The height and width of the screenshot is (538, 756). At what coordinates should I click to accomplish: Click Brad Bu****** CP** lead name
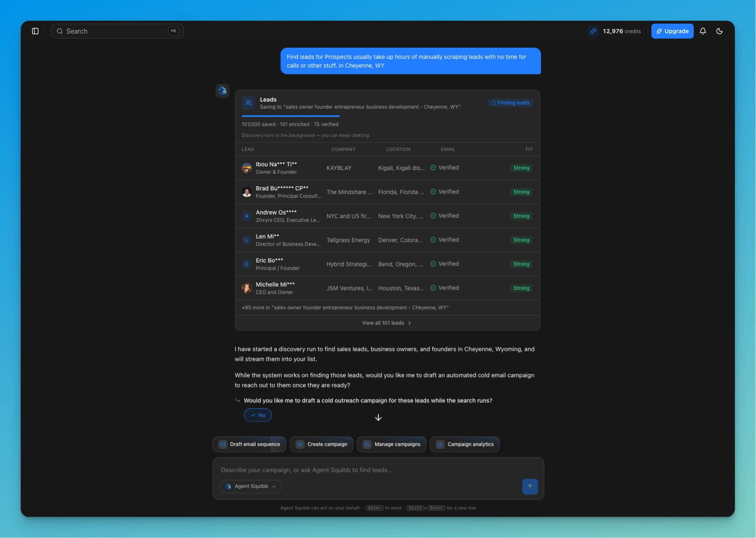point(282,188)
